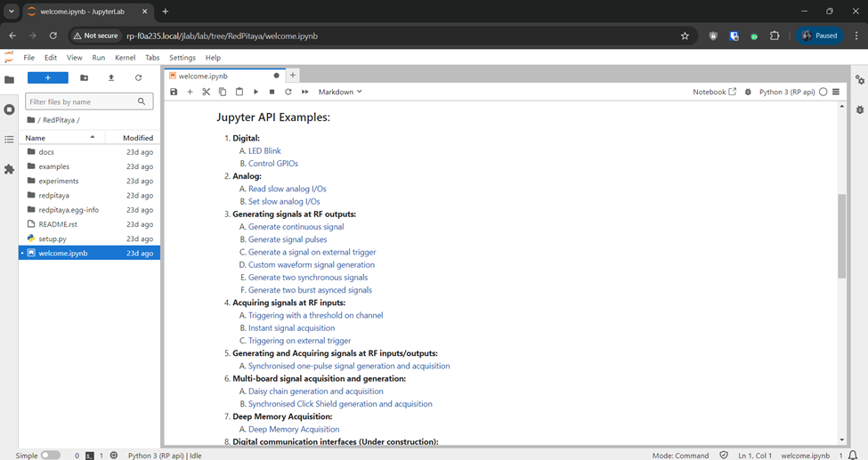Open the LED Blink example link
868x460 pixels.
click(x=264, y=151)
